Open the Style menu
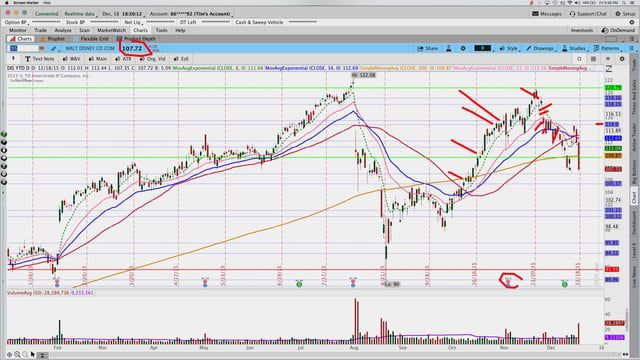Viewport: 640px width, 360px height. coord(509,48)
